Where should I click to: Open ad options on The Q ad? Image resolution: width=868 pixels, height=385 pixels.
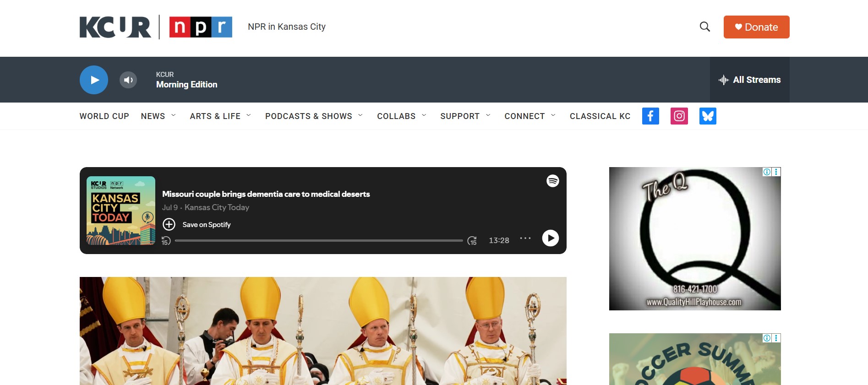(776, 172)
